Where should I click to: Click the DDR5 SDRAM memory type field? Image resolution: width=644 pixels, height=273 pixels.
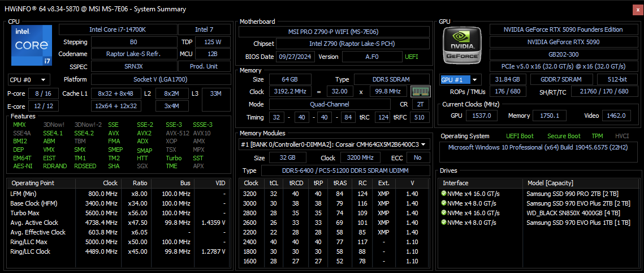tap(392, 79)
